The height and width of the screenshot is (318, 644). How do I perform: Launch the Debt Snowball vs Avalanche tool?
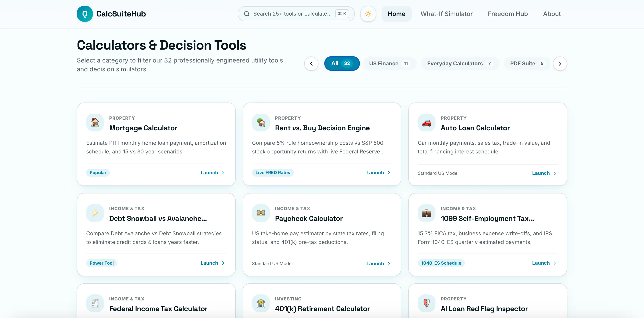pos(213,263)
